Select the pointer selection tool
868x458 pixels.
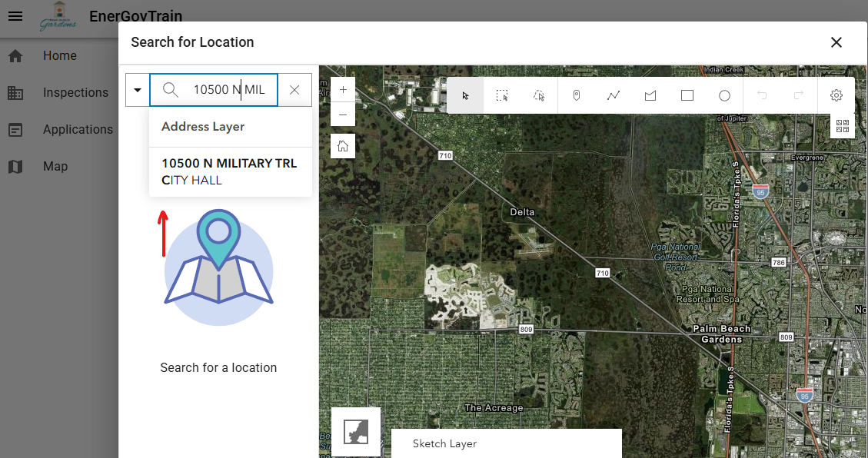pos(465,95)
